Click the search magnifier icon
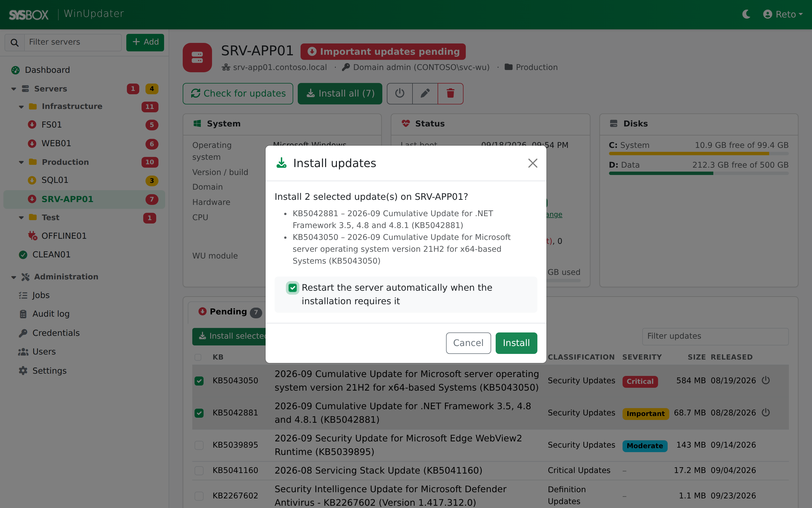Screen dimensions: 812x508 [14, 42]
